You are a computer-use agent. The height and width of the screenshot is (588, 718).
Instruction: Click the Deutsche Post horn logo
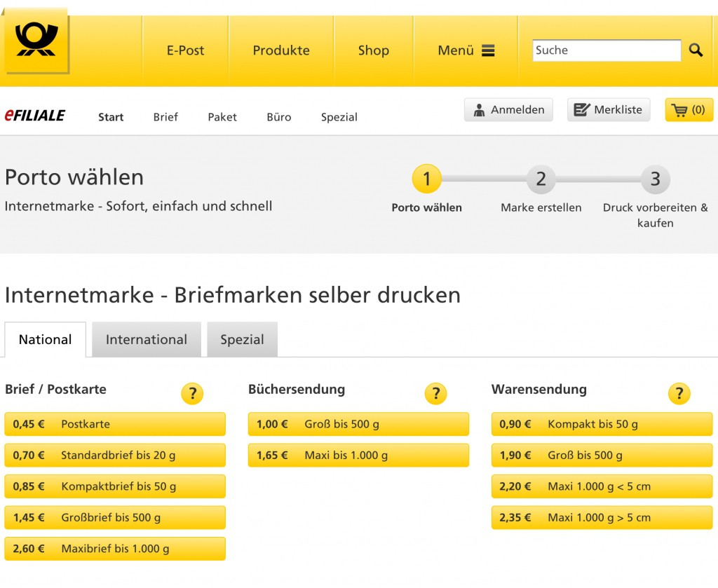pyautogui.click(x=36, y=41)
